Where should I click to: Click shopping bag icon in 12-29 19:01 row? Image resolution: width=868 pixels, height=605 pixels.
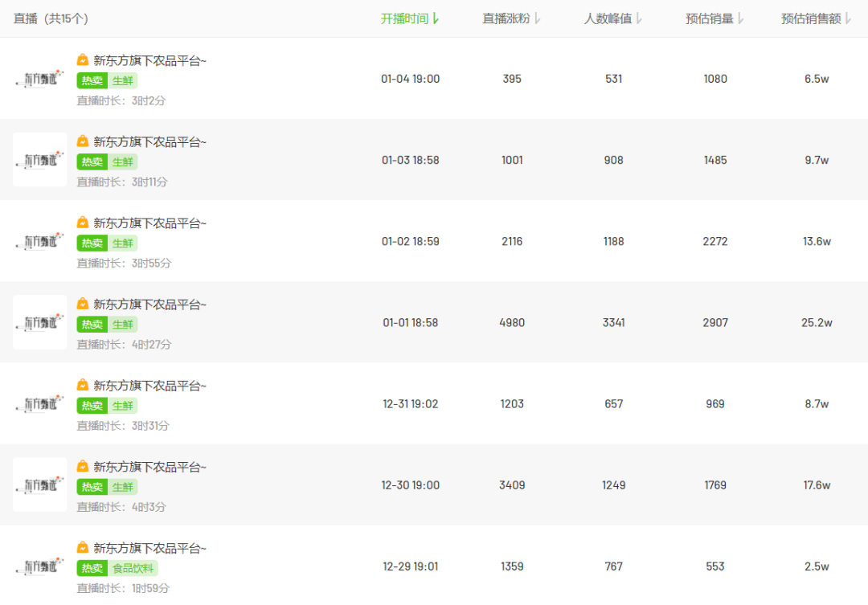82,547
